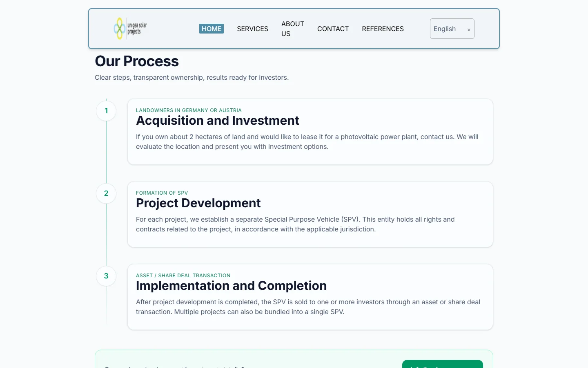Expand the English language dropdown
This screenshot has width=588, height=368.
click(x=452, y=29)
